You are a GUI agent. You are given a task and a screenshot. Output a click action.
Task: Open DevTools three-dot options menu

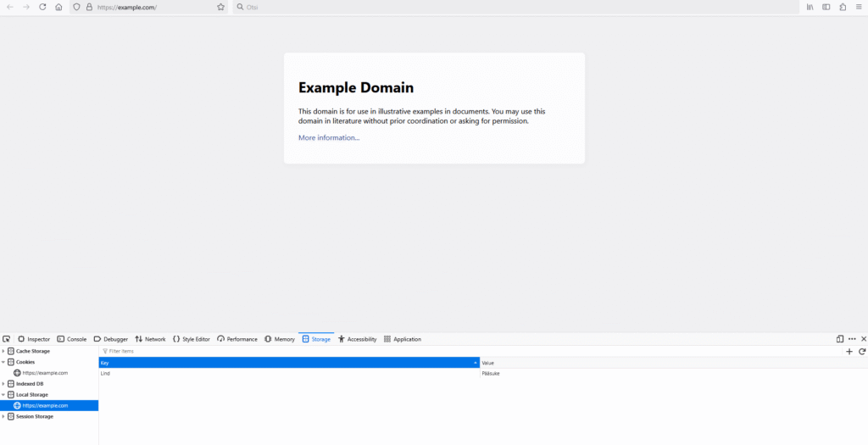(x=852, y=339)
